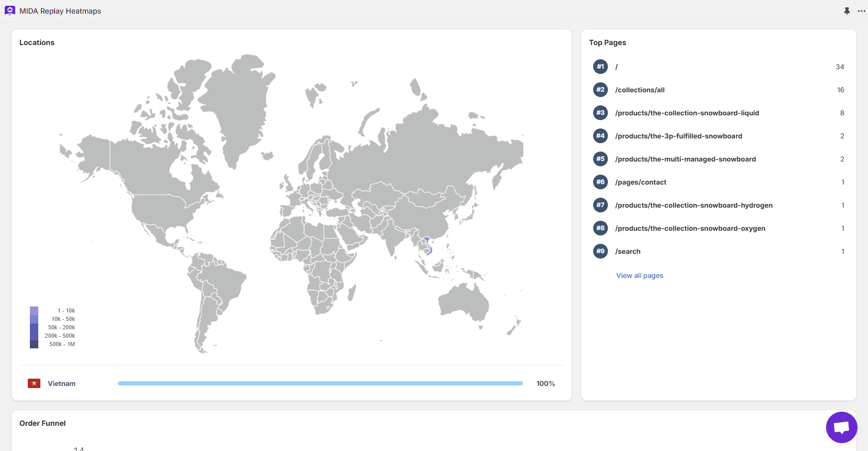Open the /pages/contact page entry
Image resolution: width=868 pixels, height=451 pixels.
click(x=640, y=182)
